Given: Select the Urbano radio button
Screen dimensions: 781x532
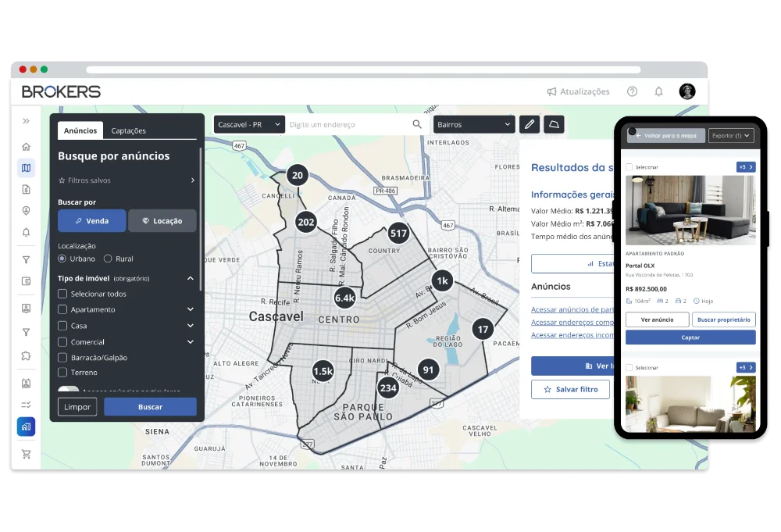Looking at the screenshot, I should click(60, 259).
